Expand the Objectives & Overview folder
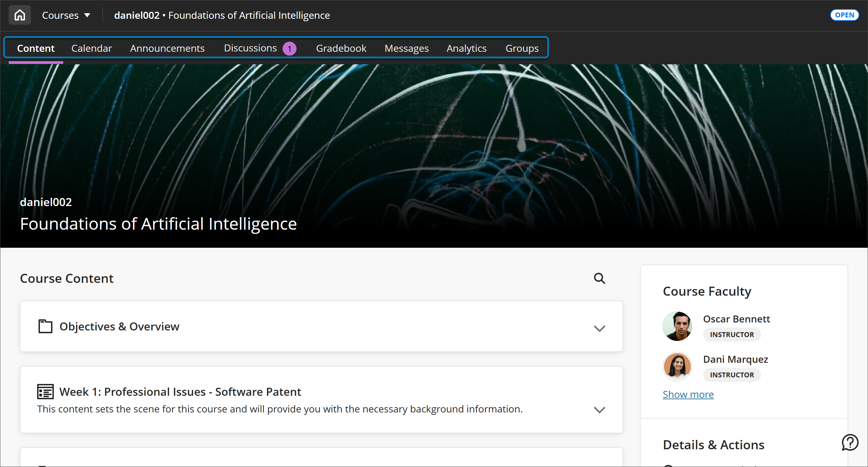This screenshot has width=868, height=467. [599, 328]
